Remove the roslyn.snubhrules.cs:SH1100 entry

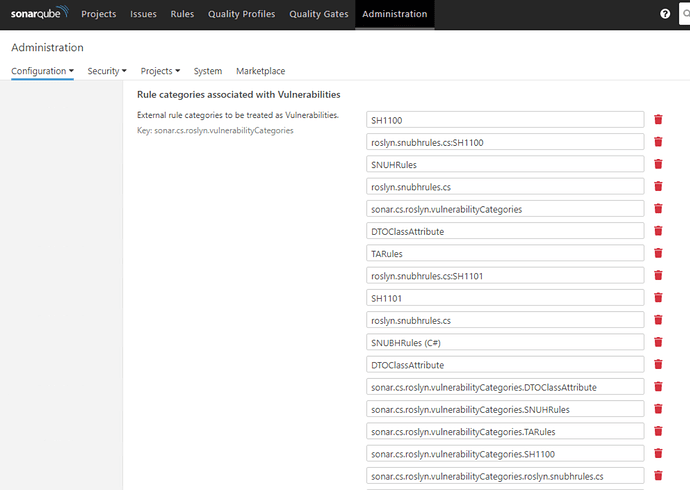[658, 142]
